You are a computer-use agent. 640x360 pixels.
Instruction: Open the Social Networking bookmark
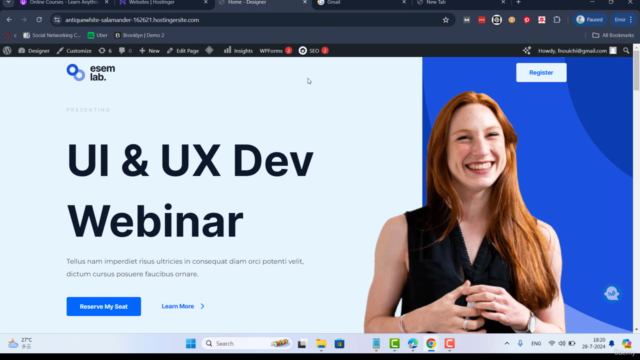[51, 35]
